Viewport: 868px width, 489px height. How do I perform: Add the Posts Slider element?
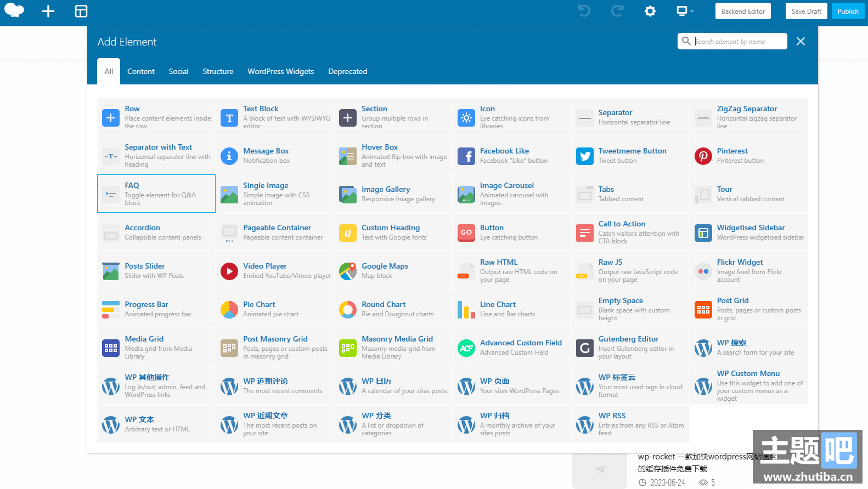(156, 270)
